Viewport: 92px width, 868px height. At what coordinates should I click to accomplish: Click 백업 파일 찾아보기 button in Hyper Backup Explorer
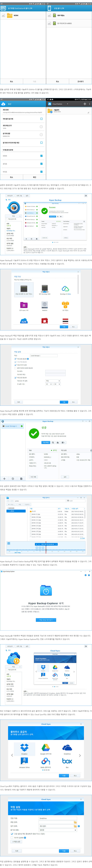click(46, 620)
